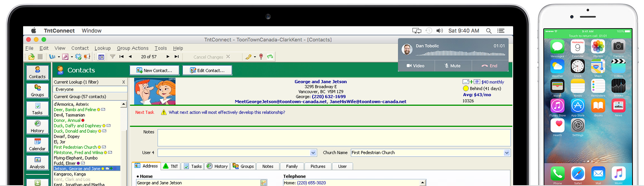The width and height of the screenshot is (644, 186).
Task: Click the Home address block icon
Action: point(263,183)
